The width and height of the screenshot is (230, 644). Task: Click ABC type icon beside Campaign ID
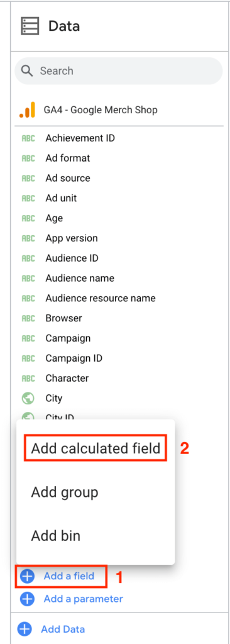pyautogui.click(x=28, y=358)
